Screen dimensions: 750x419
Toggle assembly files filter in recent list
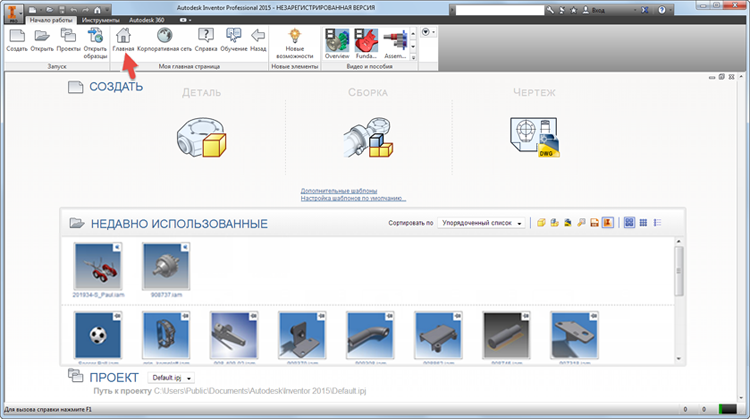[554, 222]
